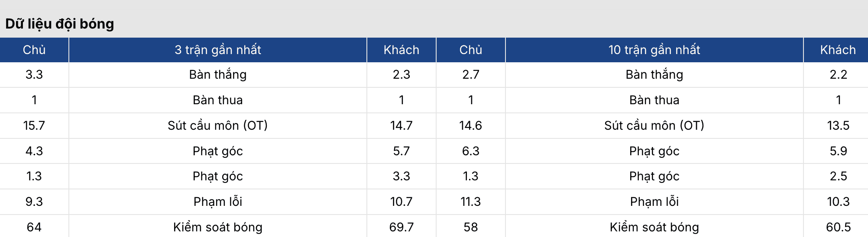
Task: Click "Bàn thắng" under 3 trận gần nhất
Action: 217,75
